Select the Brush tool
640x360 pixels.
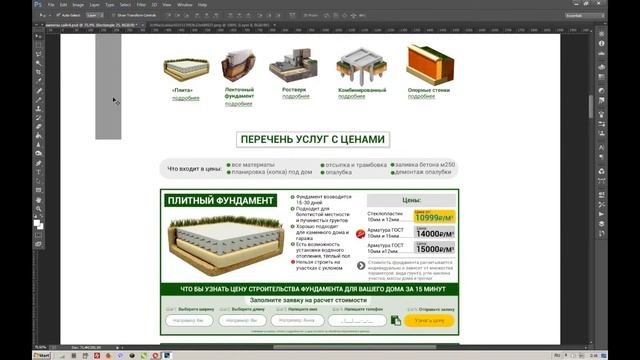tap(38, 100)
